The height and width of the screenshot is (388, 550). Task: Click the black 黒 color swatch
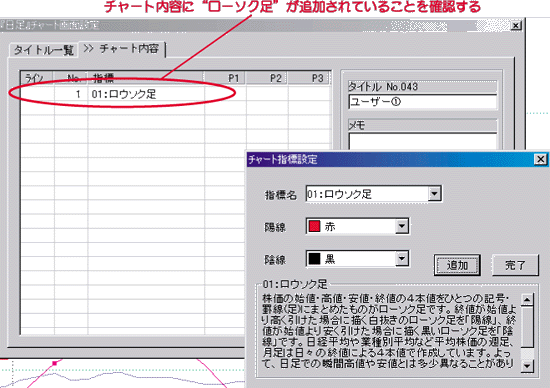[x=314, y=259]
